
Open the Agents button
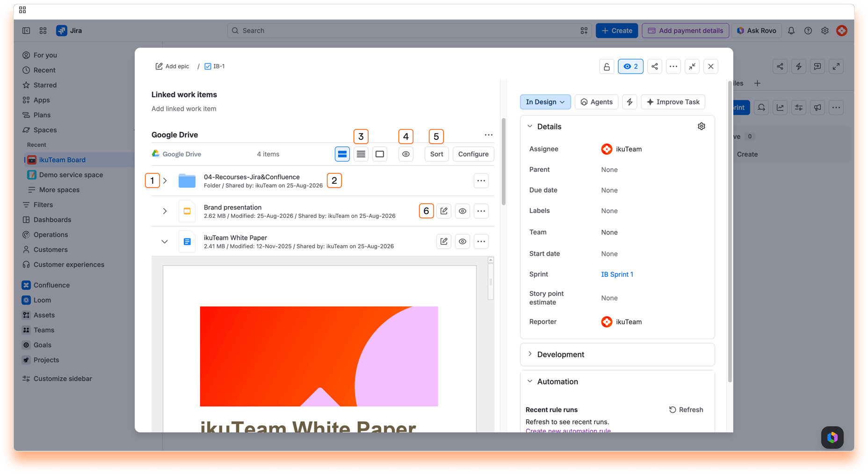tap(596, 102)
